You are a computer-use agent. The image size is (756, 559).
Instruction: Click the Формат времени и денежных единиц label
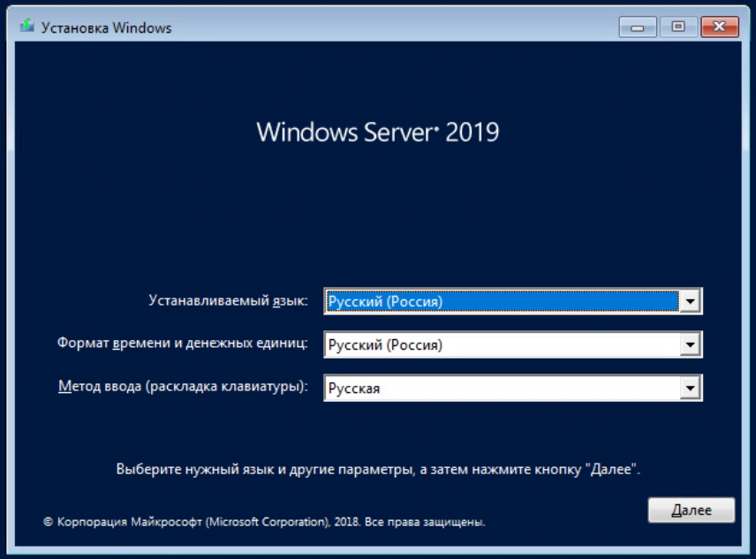(182, 344)
